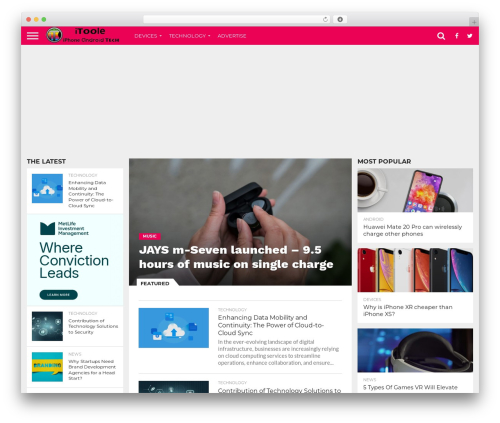The width and height of the screenshot is (500, 423).
Task: Click the Where Conviction Leads ad text
Action: click(74, 260)
